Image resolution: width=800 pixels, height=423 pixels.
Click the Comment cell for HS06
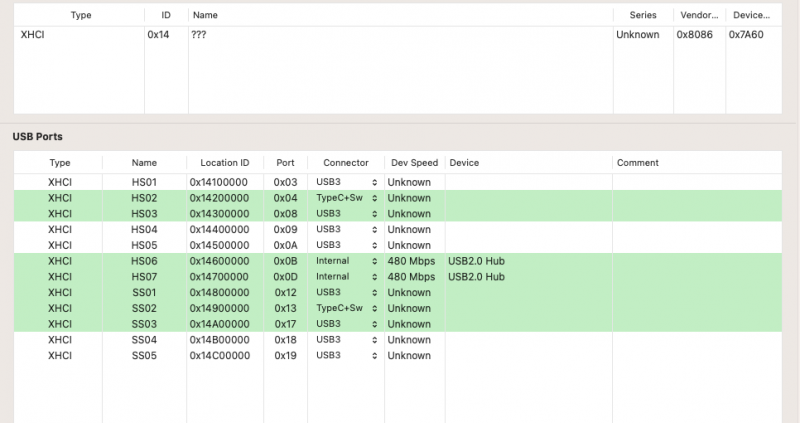pos(696,261)
